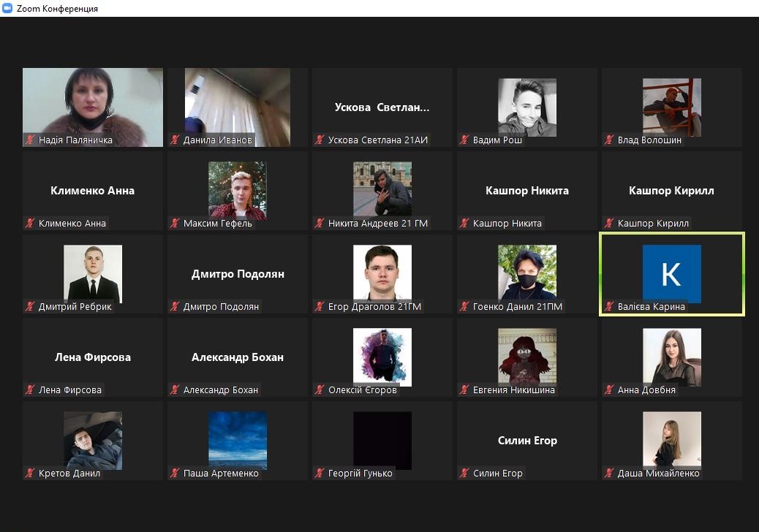Click Гоенко Данил's masked profile photo

[527, 273]
